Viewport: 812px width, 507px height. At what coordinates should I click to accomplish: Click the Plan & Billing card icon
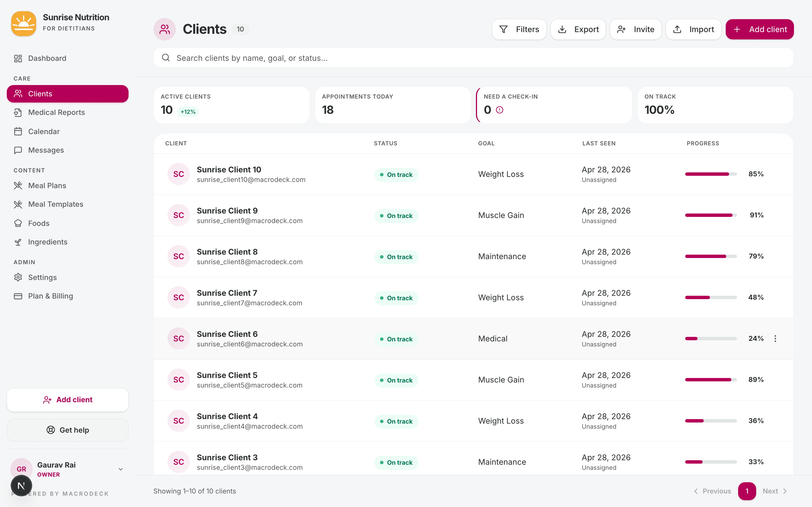pyautogui.click(x=18, y=296)
